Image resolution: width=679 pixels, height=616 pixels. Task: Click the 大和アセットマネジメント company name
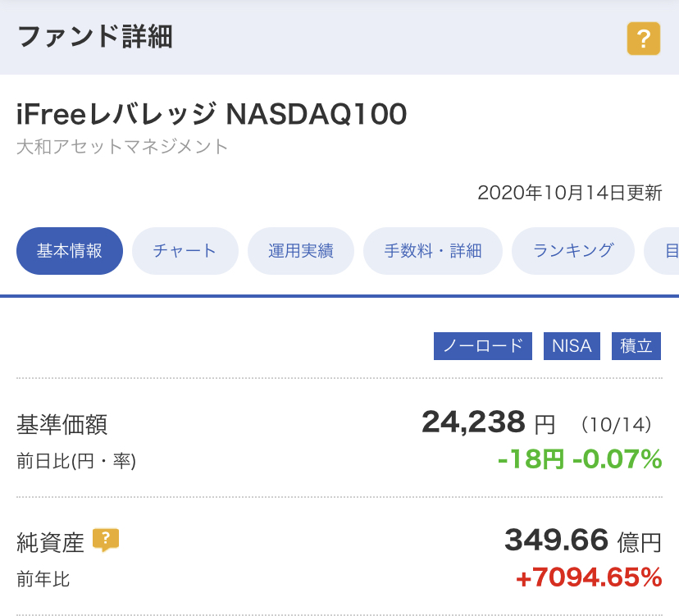coord(122,147)
